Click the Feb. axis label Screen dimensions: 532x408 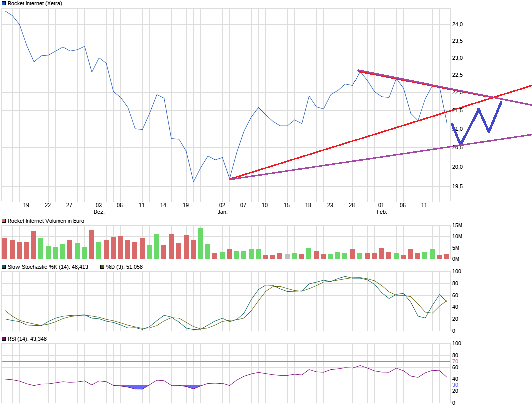[382, 211]
